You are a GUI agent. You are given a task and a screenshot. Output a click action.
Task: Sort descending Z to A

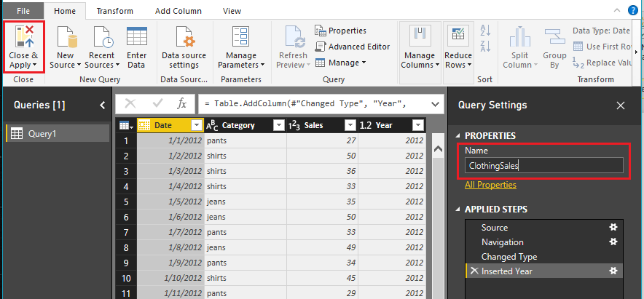point(485,46)
